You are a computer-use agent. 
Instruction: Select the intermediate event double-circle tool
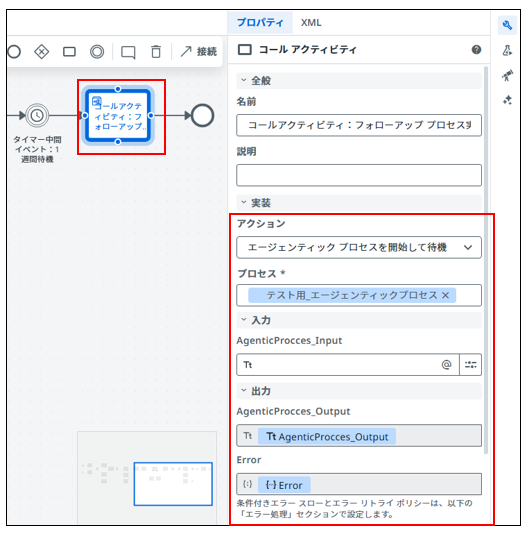[97, 52]
